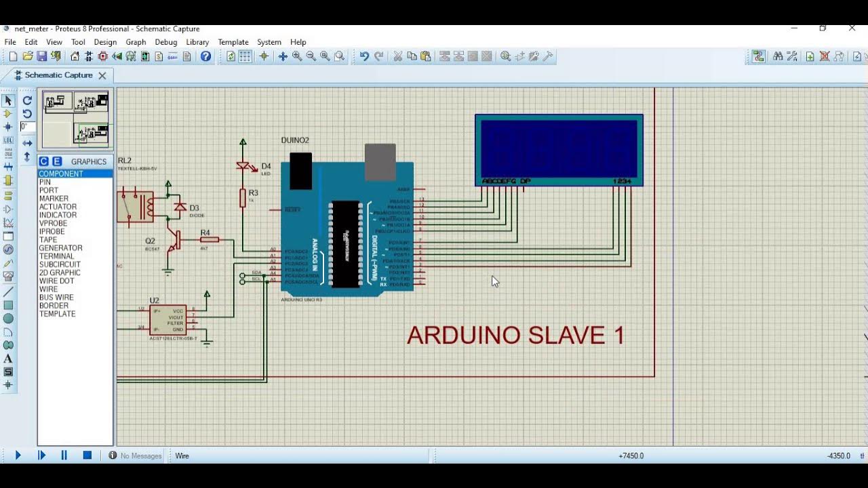Select MARKER in graphics styles list
This screenshot has height=488, width=868.
[x=75, y=199]
